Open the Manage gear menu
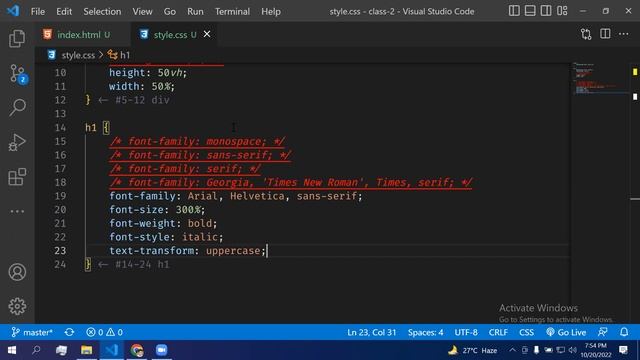Screen dimensions: 640x360 [x=17, y=306]
